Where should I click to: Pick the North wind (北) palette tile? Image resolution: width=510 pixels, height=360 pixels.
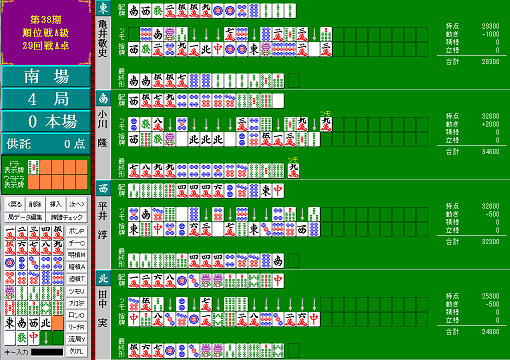(x=46, y=323)
